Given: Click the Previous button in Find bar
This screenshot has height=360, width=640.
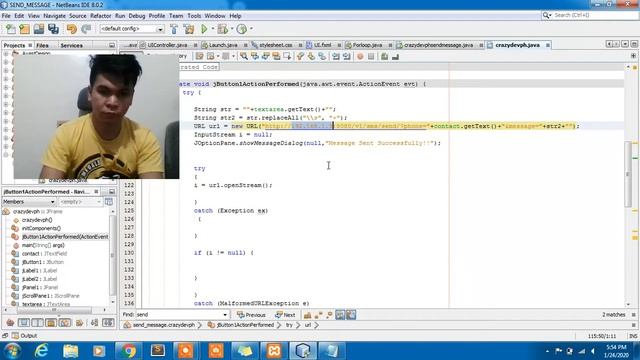Looking at the screenshot, I should 251,315.
